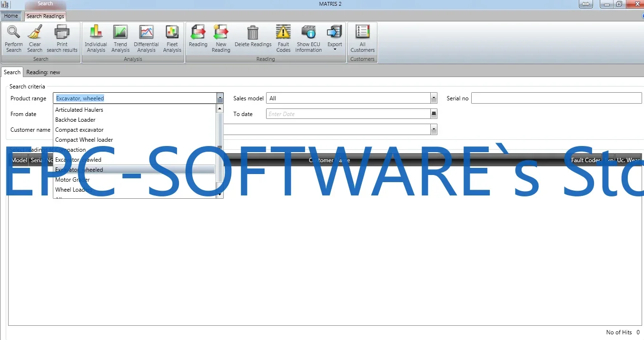Open the Fault Codes warning icon
The width and height of the screenshot is (644, 340).
click(x=283, y=39)
